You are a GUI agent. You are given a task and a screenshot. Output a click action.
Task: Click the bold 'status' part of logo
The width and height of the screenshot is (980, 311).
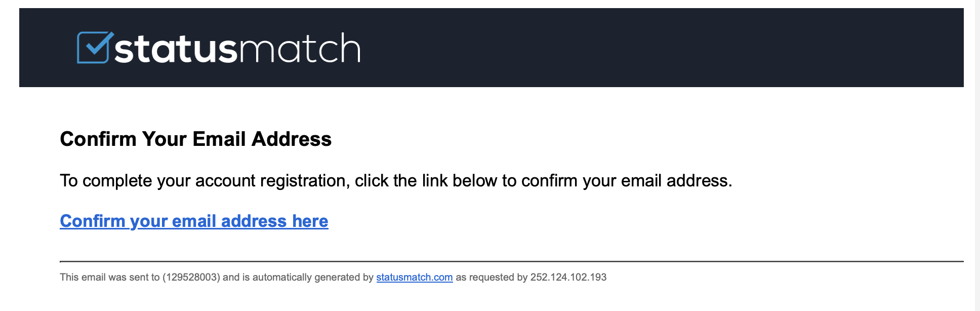[176, 50]
